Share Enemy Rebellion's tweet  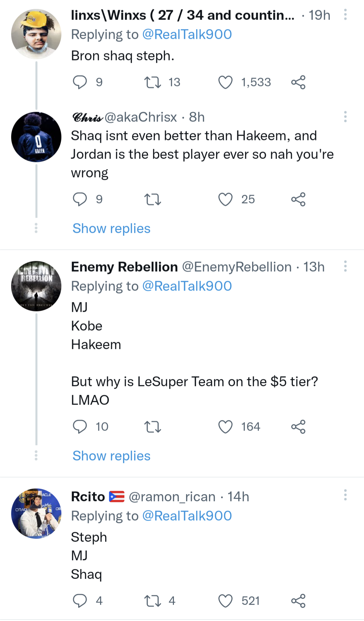coord(298,427)
